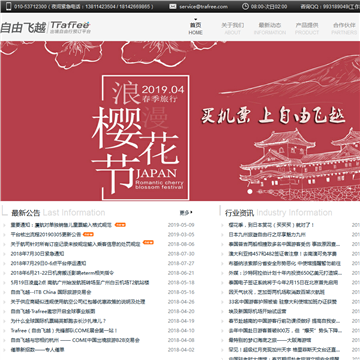
Task: Click the 咨询QQ contact text
Action: click(x=330, y=7)
